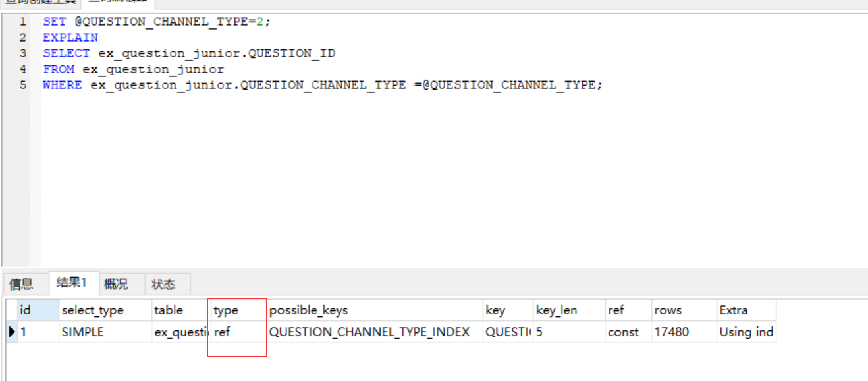Select the SIMPLE cell in results

pyautogui.click(x=105, y=332)
